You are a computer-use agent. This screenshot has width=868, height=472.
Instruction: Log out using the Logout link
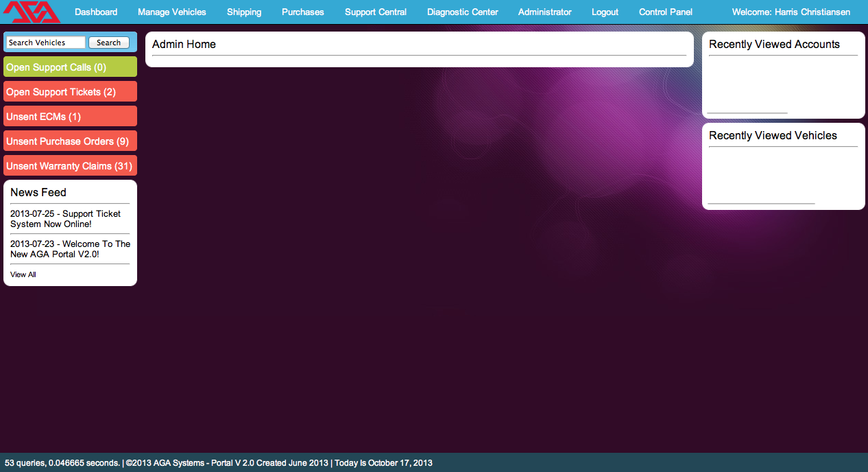point(605,12)
